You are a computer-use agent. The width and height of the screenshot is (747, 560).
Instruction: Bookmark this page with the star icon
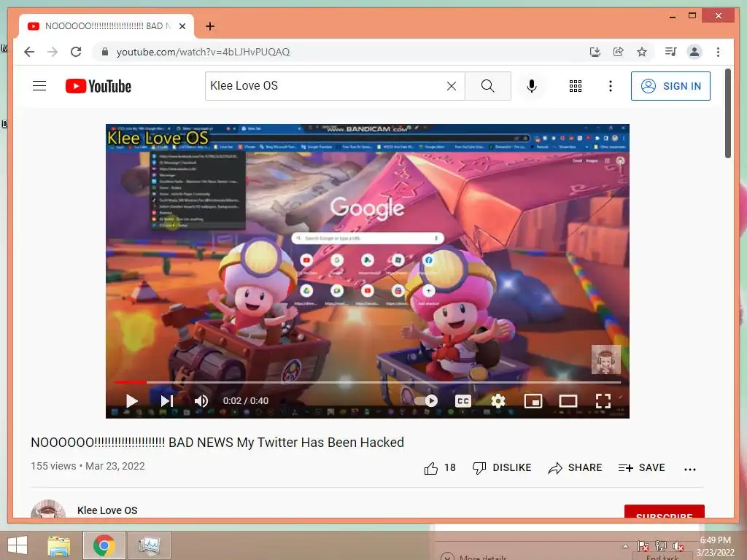point(642,52)
